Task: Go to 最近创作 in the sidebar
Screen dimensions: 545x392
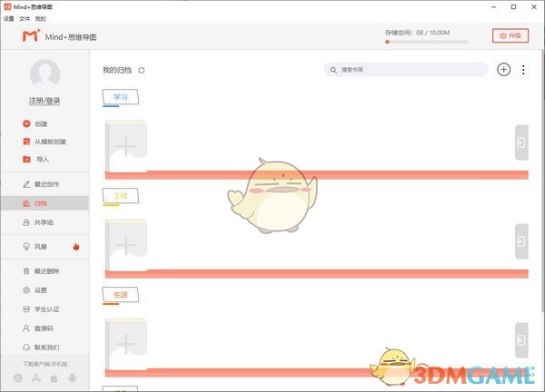Action: (x=41, y=184)
